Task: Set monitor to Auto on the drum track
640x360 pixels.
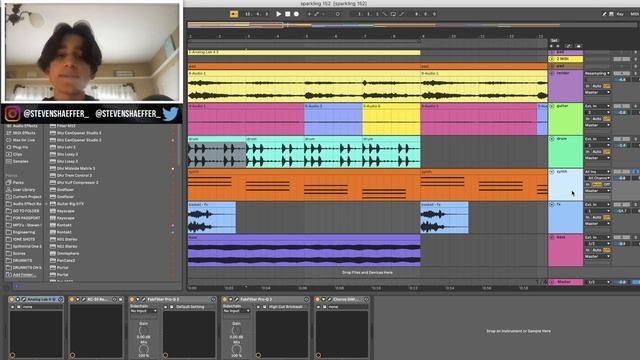Action: (x=597, y=151)
